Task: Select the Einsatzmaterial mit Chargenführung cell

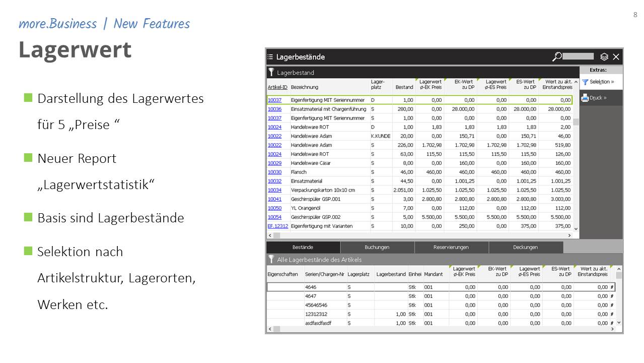Action: (x=328, y=109)
